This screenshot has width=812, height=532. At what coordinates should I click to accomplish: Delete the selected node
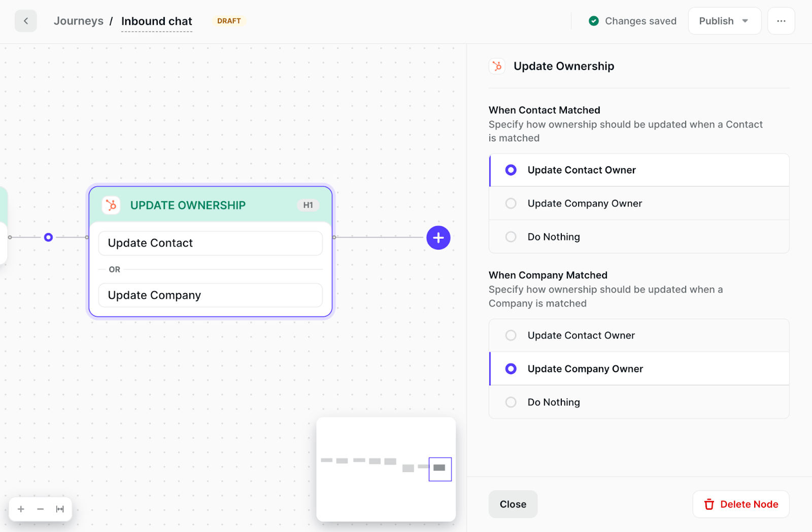pos(740,504)
